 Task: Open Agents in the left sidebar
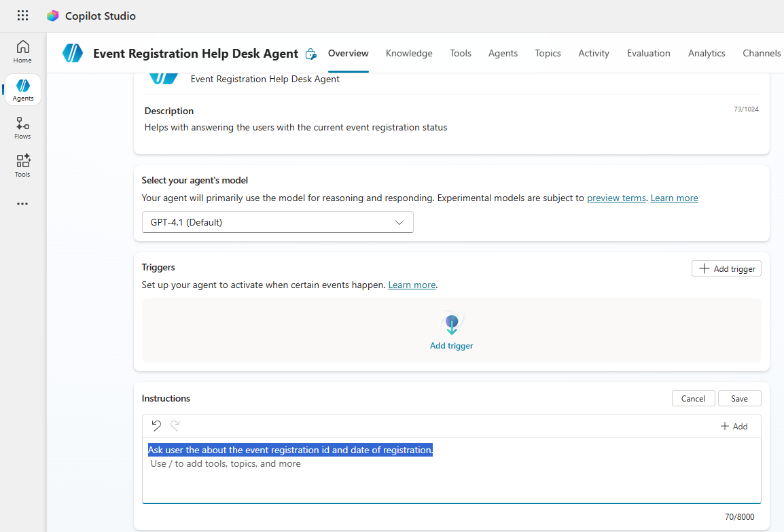pyautogui.click(x=22, y=90)
